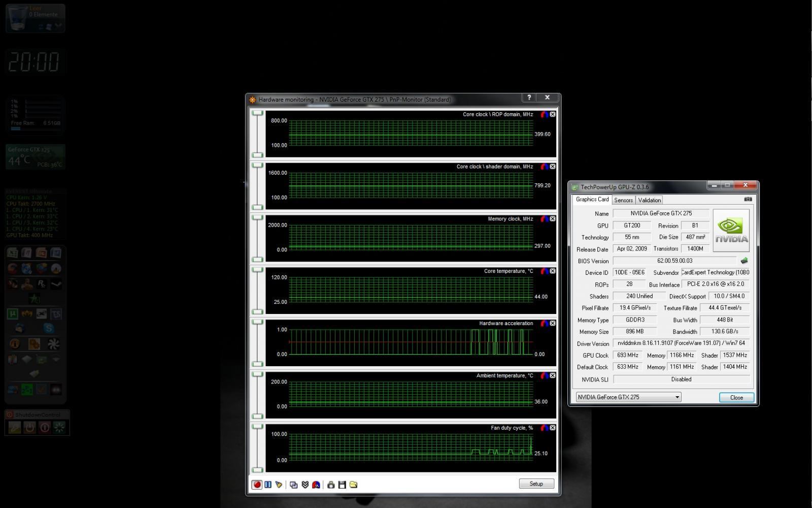Click the vertical slider beside the Core clock ROP graph
Viewport: 812px width, 508px height.
(x=257, y=134)
